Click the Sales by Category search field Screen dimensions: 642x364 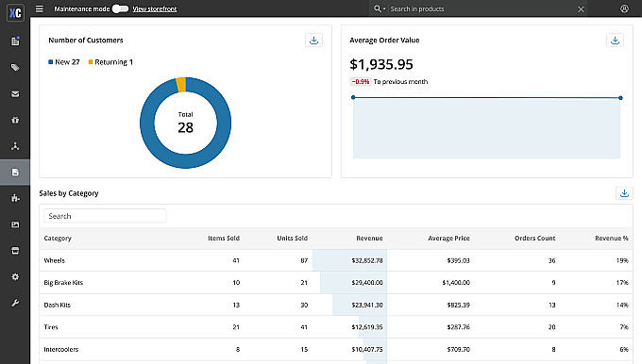(x=105, y=216)
